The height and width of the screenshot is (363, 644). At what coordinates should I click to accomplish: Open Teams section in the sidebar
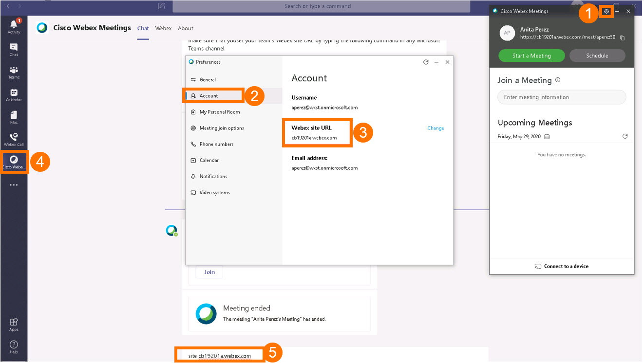tap(14, 73)
